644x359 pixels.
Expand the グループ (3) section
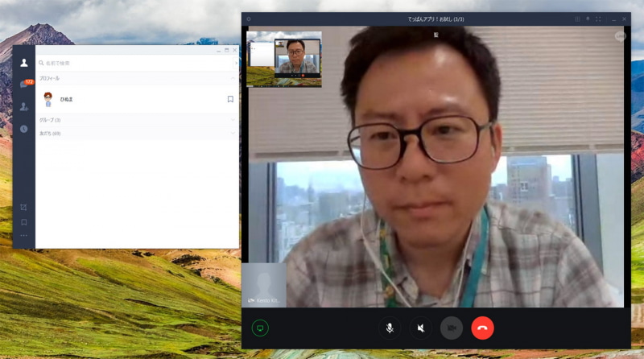233,120
